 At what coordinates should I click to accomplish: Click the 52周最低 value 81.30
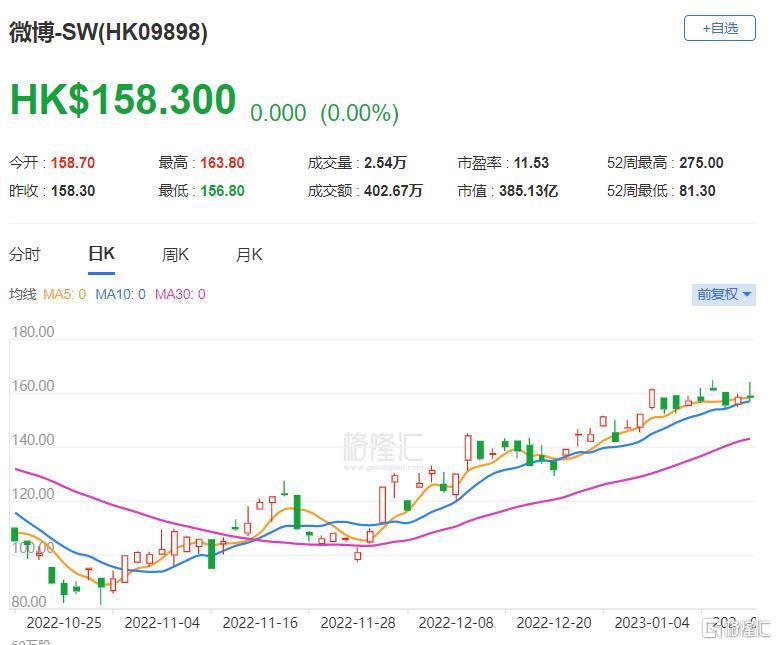[697, 191]
